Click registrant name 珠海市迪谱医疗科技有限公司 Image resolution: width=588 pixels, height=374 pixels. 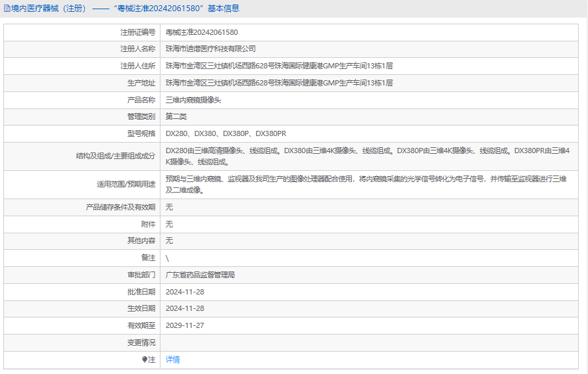(x=210, y=49)
